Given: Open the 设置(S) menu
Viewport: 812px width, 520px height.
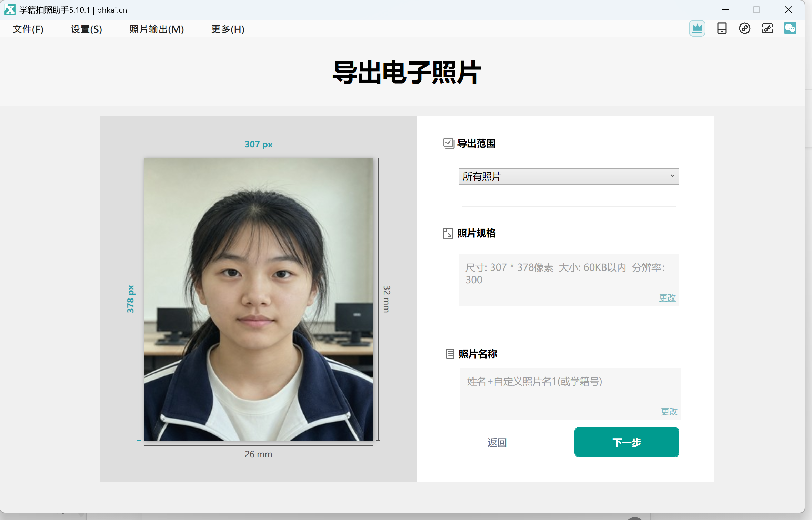Looking at the screenshot, I should pyautogui.click(x=87, y=29).
